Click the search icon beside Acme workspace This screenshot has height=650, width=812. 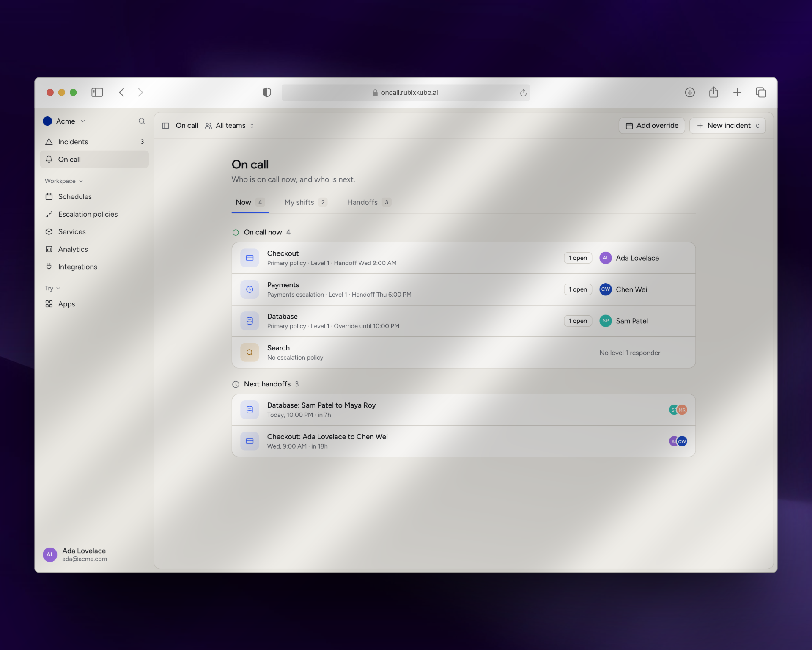(x=142, y=121)
